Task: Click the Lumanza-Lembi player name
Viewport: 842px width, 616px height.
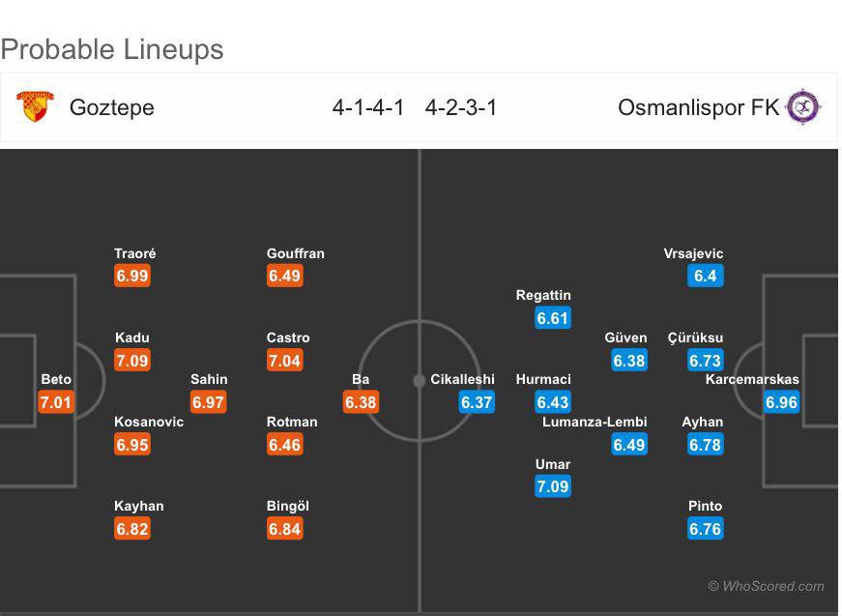Action: (595, 422)
